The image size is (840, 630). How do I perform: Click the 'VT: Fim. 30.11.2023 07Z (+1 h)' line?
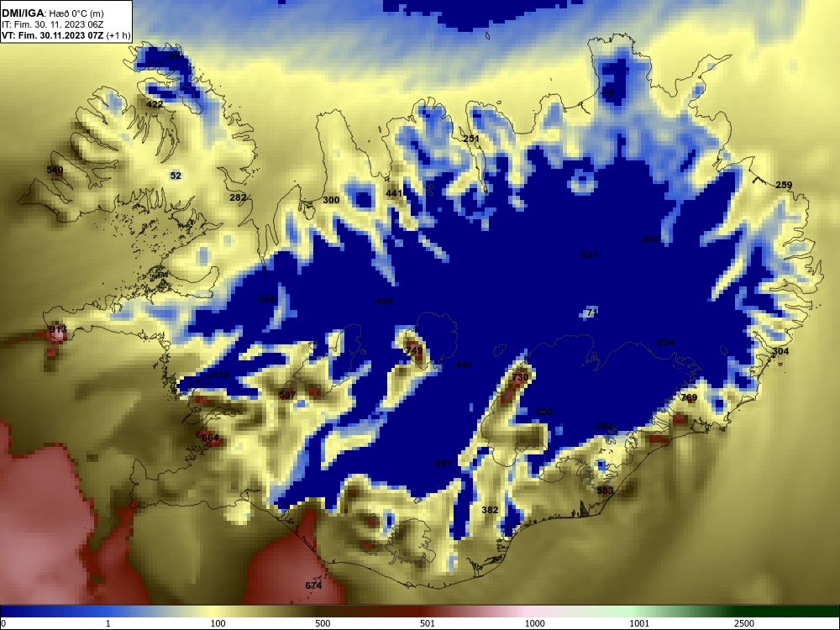coord(66,35)
